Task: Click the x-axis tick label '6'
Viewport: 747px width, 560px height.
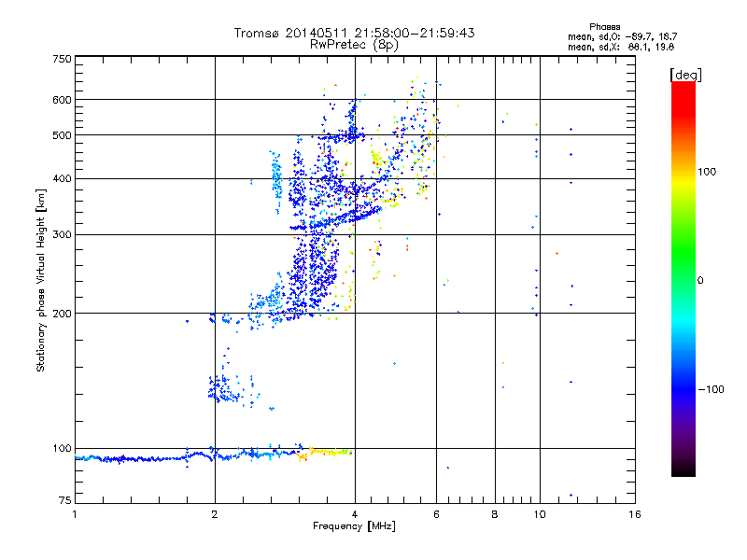Action: 436,514
